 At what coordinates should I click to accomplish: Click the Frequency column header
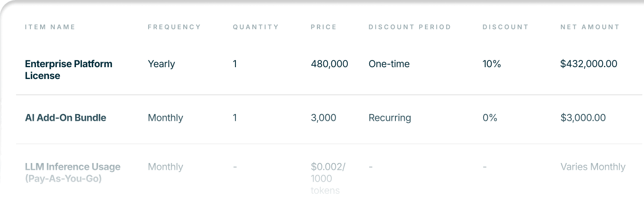point(174,27)
